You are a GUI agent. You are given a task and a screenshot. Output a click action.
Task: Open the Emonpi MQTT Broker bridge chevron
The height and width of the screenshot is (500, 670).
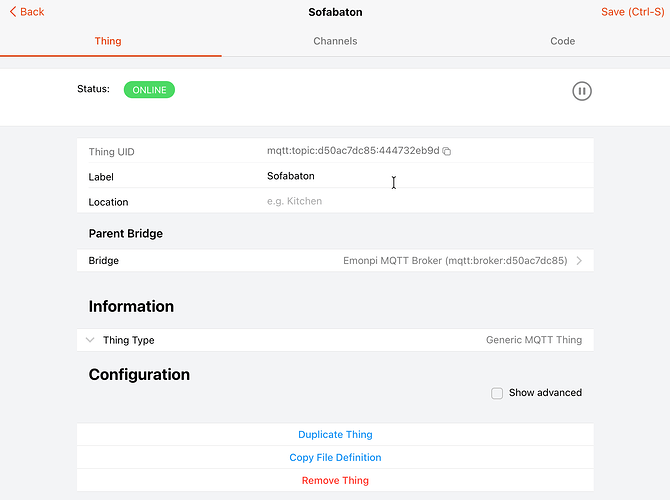[579, 260]
